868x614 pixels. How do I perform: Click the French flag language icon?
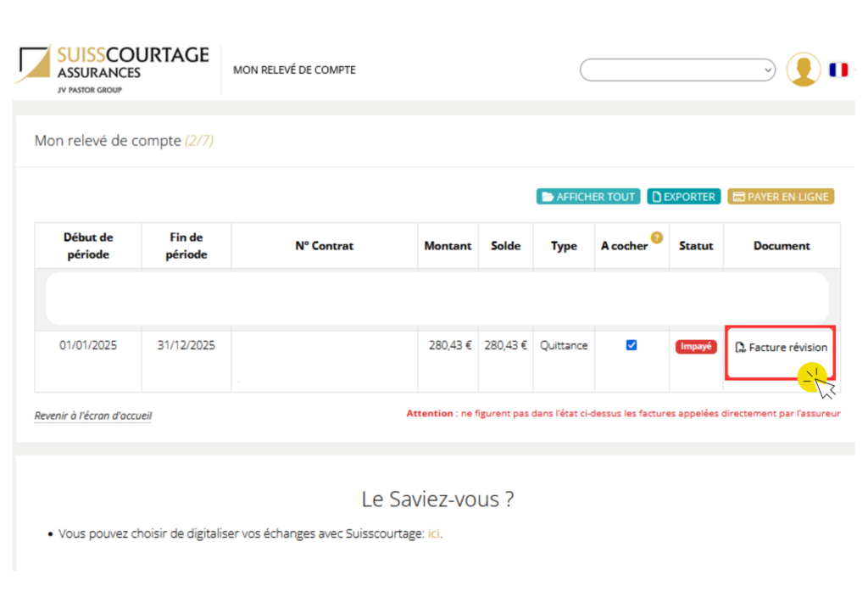838,70
